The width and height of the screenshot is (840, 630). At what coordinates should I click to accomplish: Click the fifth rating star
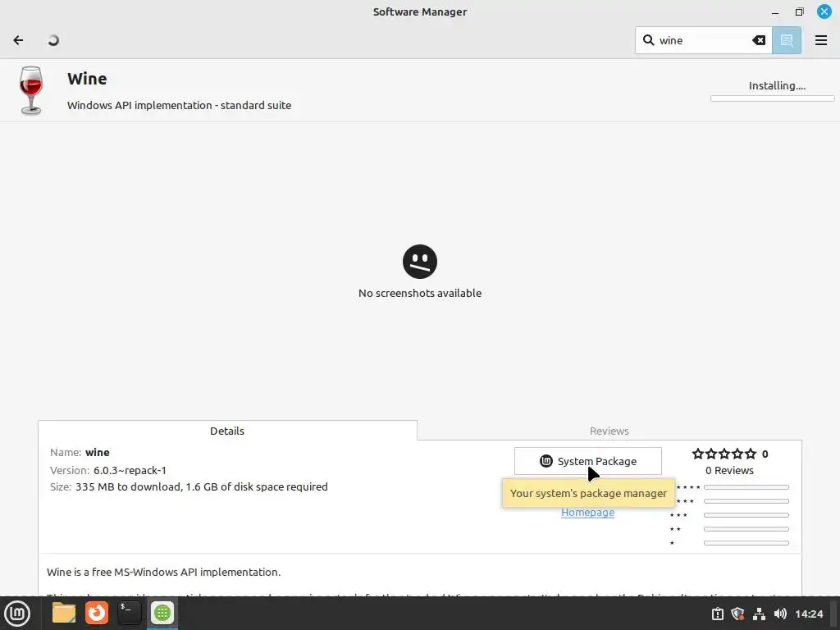[751, 454]
